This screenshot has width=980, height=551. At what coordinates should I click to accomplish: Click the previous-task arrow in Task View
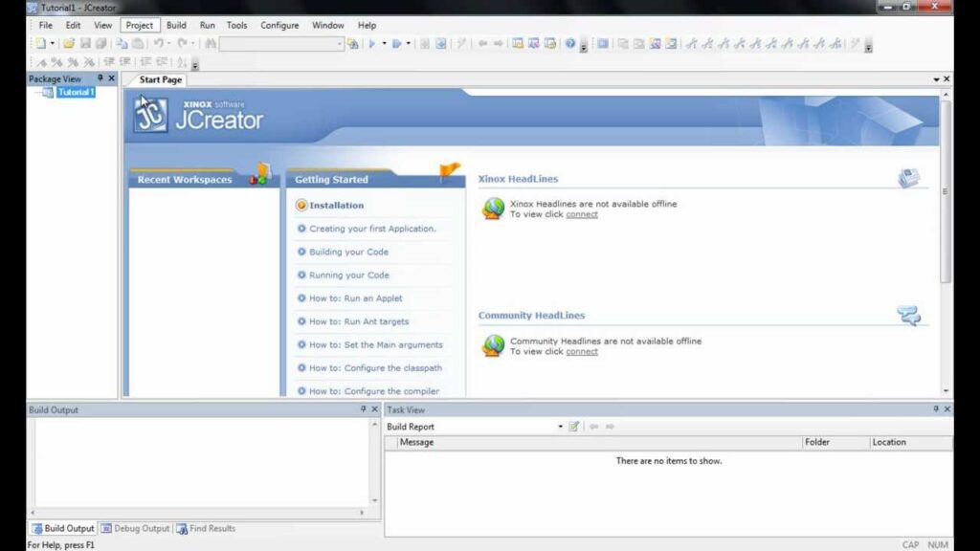[593, 427]
